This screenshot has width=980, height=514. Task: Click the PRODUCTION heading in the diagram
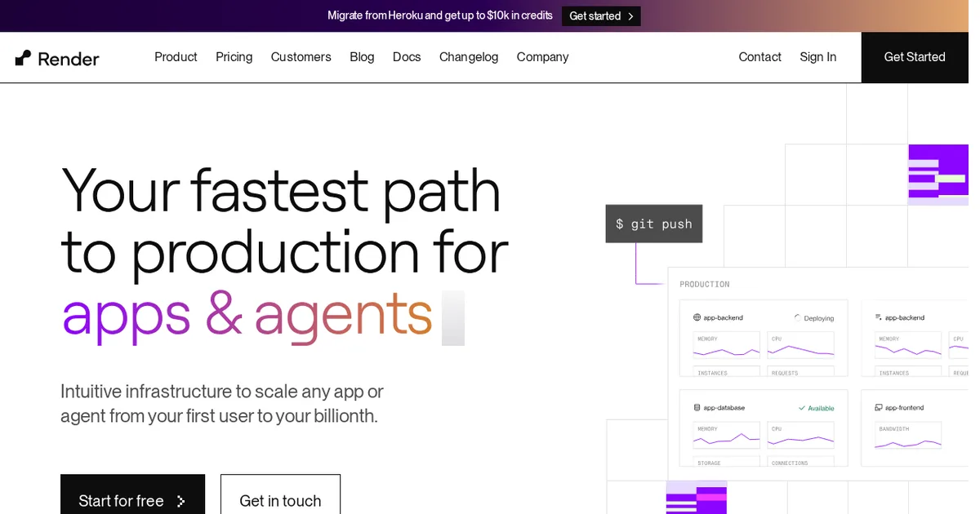click(705, 284)
